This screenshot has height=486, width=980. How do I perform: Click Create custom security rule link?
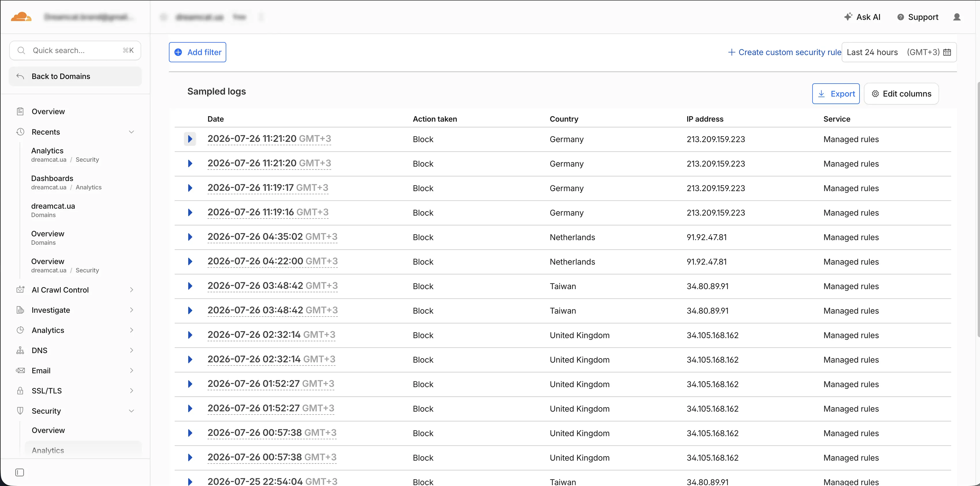785,52
